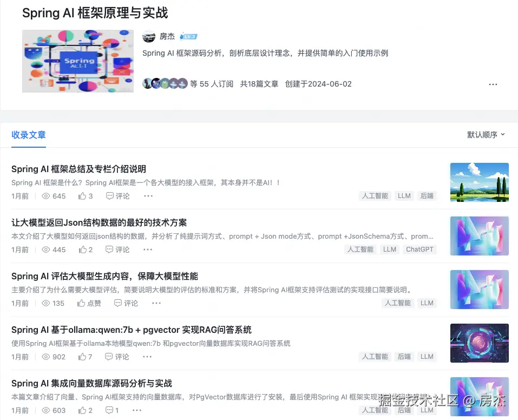This screenshot has width=518, height=420.
Task: Click LLM tag on ollama RAG article
Action: tap(427, 356)
